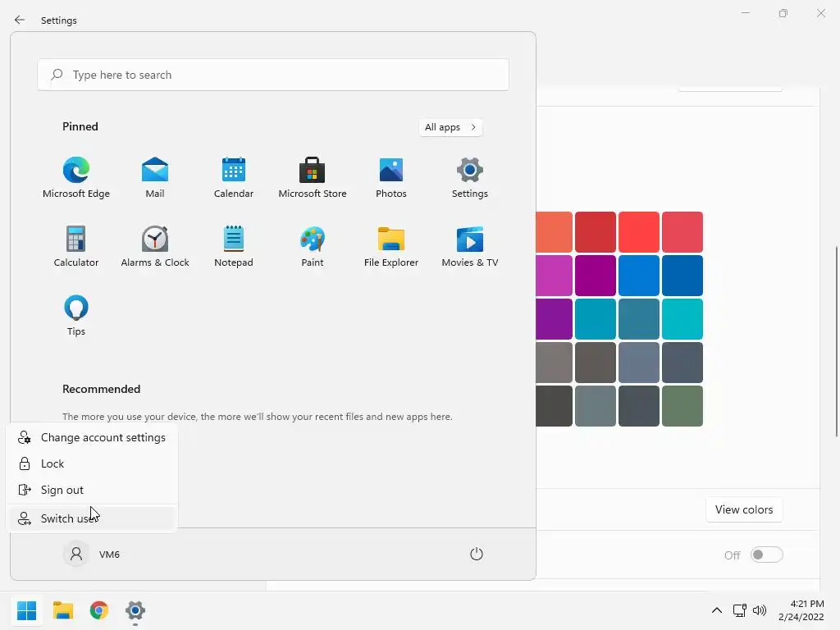Click the View colors button
The image size is (840, 630).
[744, 510]
